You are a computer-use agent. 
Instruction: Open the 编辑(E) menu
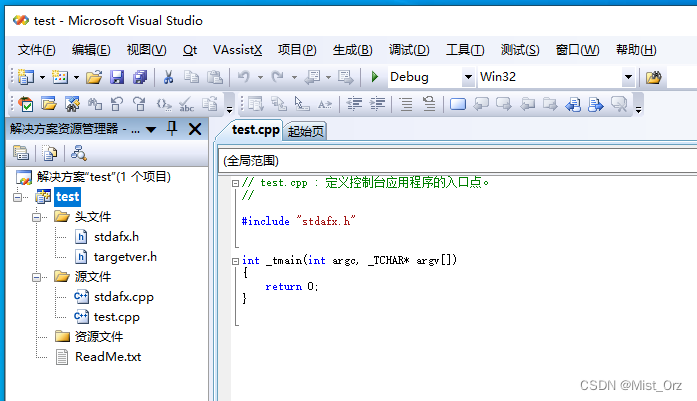[x=91, y=50]
